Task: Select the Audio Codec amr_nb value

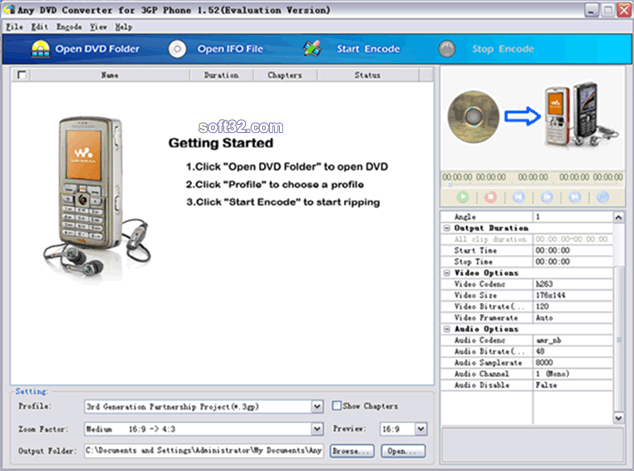Action: [573, 340]
